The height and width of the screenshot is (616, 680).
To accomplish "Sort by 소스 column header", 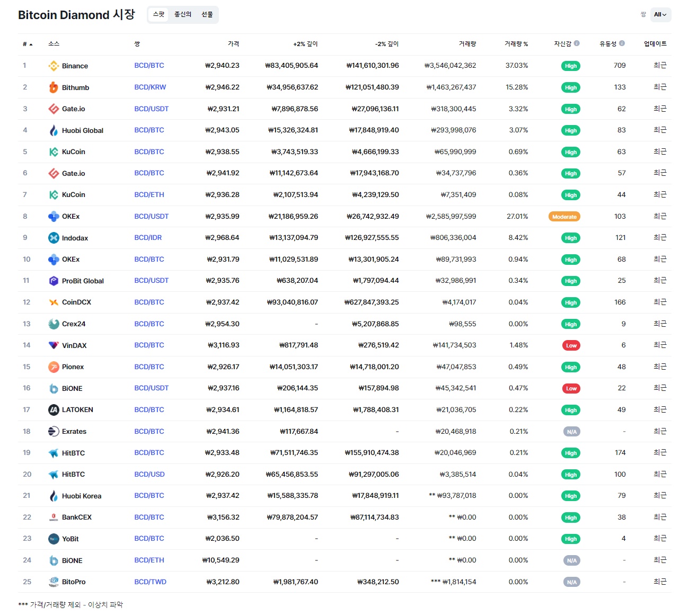I will [54, 44].
